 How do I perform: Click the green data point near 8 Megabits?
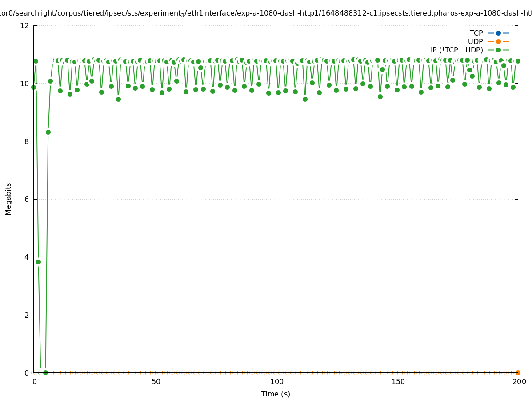[48, 132]
